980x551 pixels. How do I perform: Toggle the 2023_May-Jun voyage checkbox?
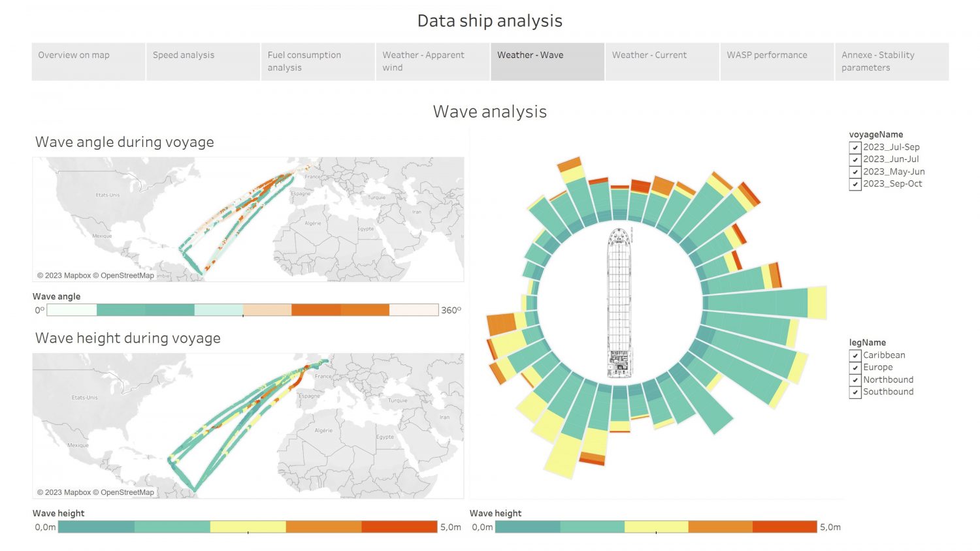pos(855,172)
